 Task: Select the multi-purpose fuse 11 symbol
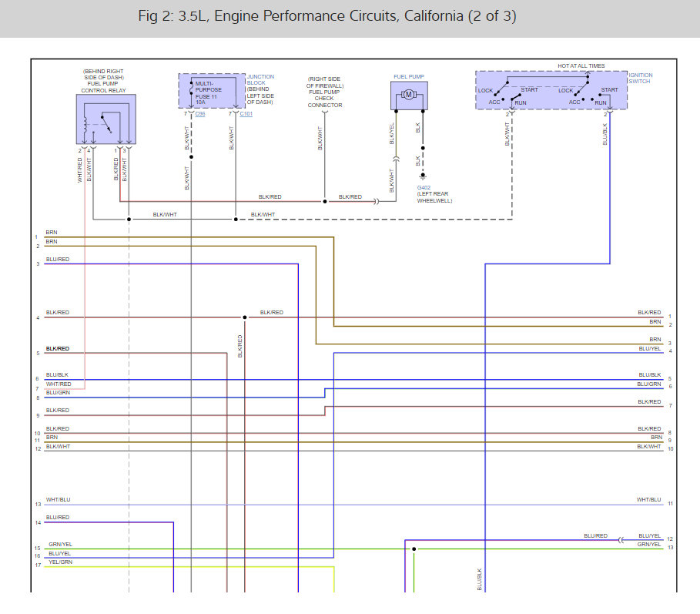coord(190,91)
